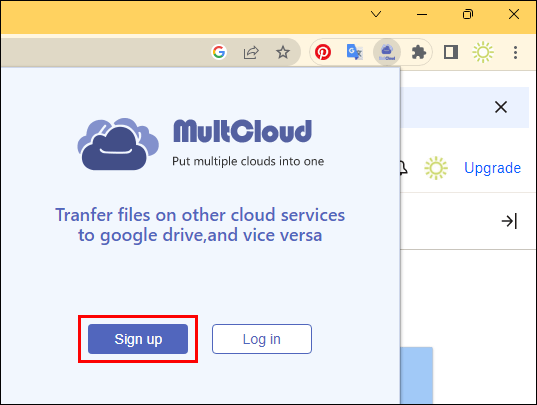The width and height of the screenshot is (537, 405).
Task: Open notifications bell icon
Action: [x=403, y=168]
